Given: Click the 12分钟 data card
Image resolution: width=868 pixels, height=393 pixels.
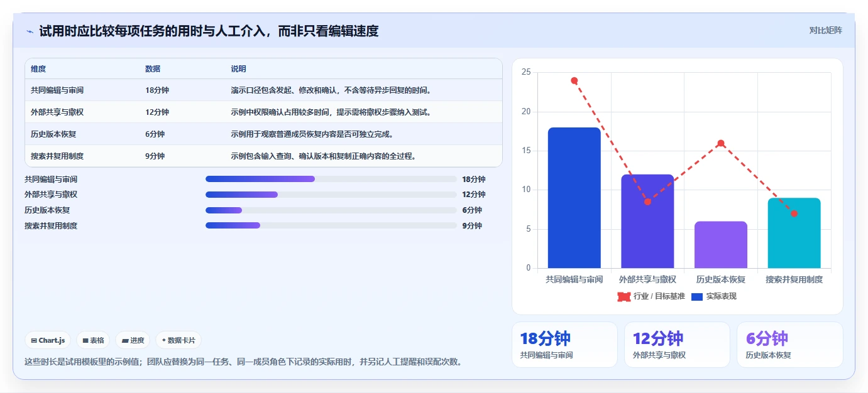Looking at the screenshot, I should click(677, 345).
